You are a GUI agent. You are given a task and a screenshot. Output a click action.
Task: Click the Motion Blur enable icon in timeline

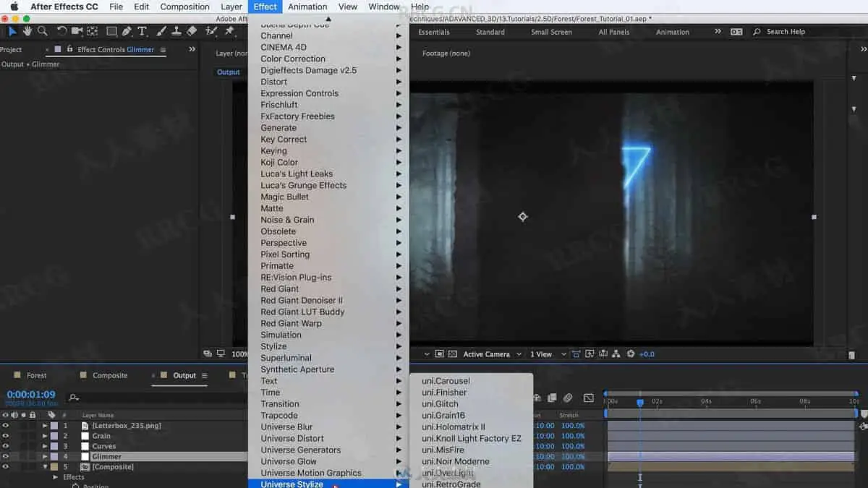point(568,398)
